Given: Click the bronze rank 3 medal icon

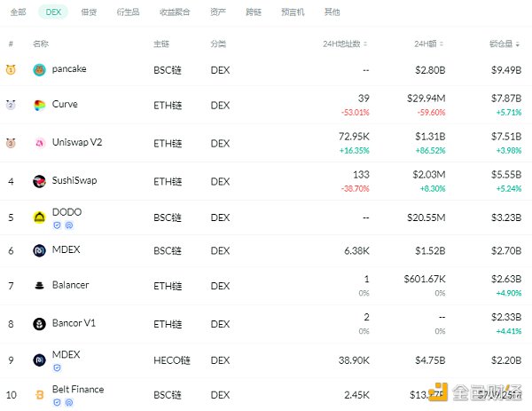Looking at the screenshot, I should point(11,143).
